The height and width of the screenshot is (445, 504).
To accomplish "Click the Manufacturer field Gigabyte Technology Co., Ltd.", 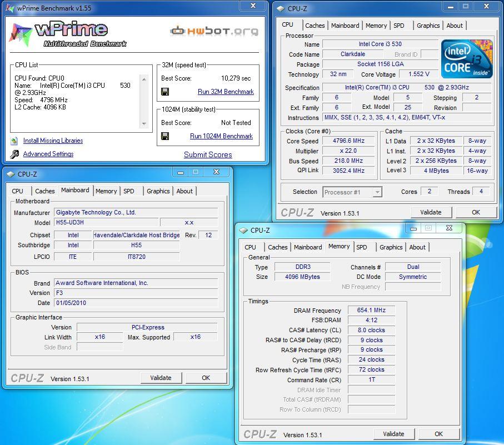I will [136, 212].
